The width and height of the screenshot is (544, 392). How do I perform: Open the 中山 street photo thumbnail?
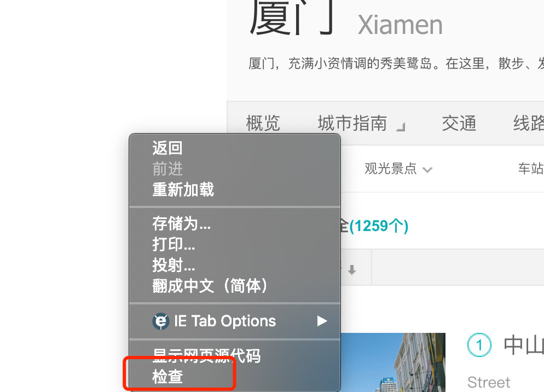tap(393, 362)
